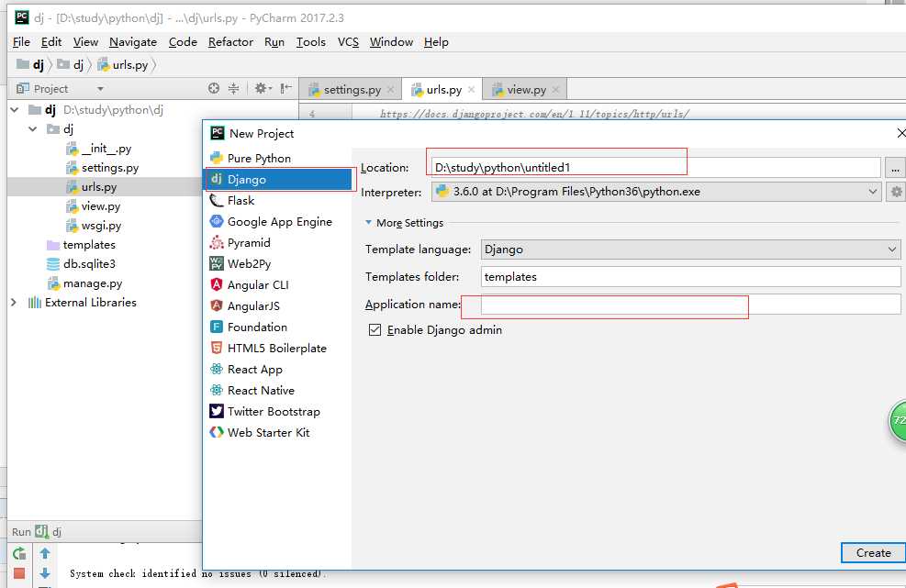Collapse the More Settings section
906x588 pixels.
pos(369,222)
